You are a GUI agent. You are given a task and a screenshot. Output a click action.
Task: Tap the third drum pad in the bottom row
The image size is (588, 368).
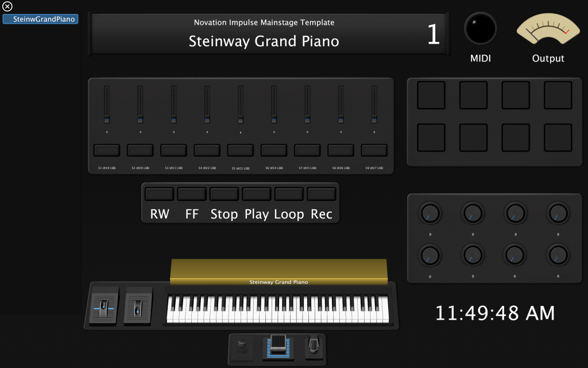pos(516,138)
